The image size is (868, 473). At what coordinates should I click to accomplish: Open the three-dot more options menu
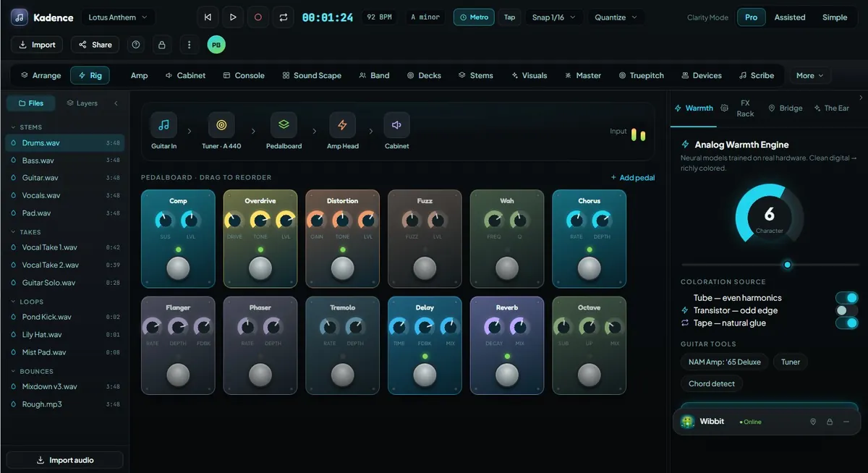[x=189, y=45]
